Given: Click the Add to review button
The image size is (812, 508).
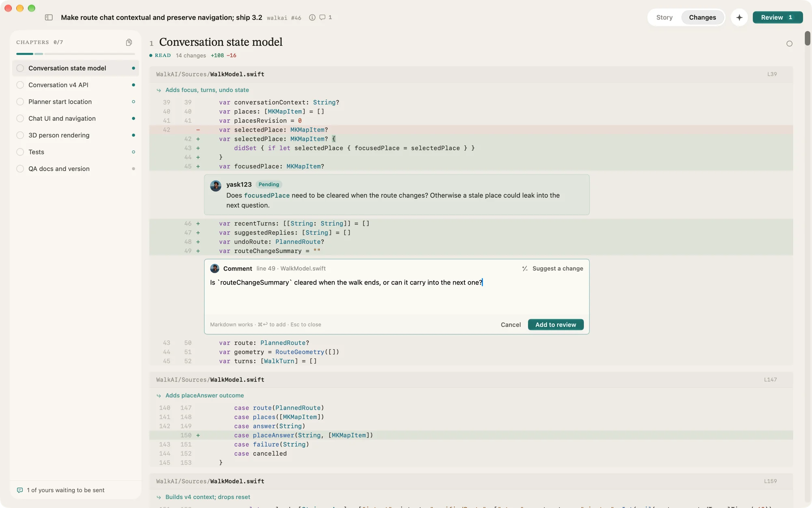Looking at the screenshot, I should 555,325.
